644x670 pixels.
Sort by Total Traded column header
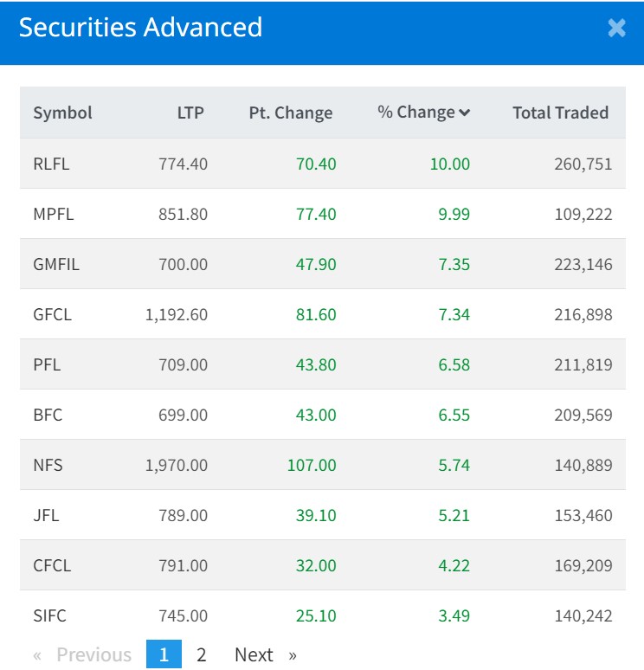560,113
